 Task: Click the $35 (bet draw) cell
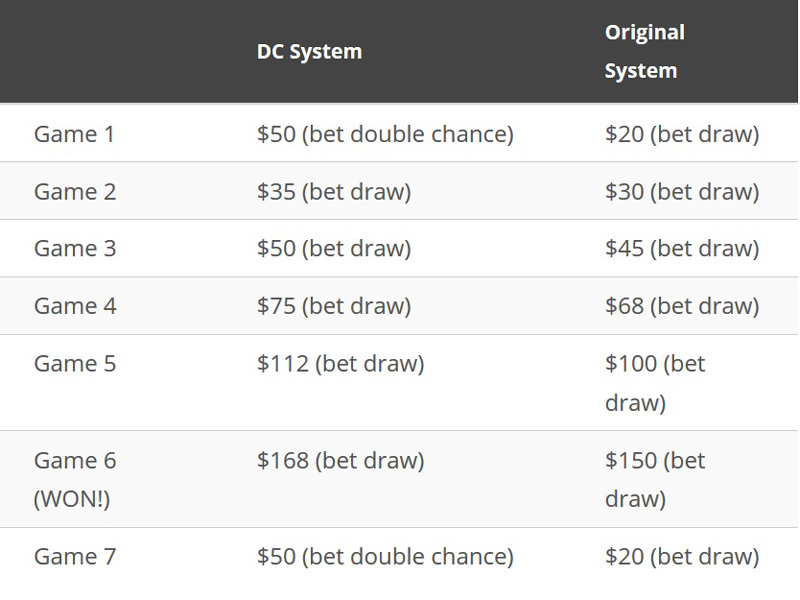pyautogui.click(x=334, y=191)
